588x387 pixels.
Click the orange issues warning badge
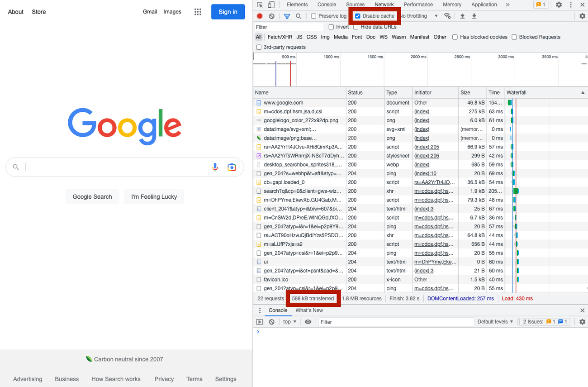(540, 5)
